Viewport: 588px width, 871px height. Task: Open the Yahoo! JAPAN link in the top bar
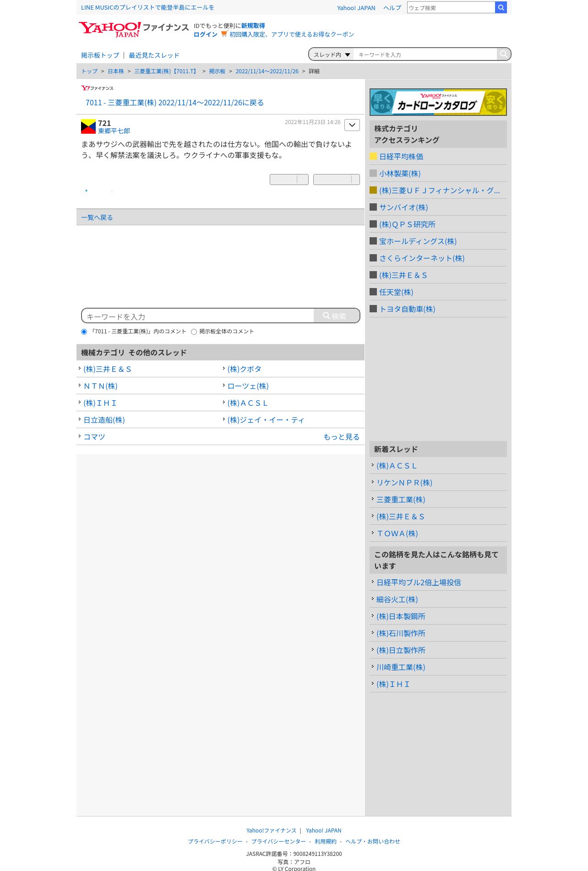click(356, 8)
